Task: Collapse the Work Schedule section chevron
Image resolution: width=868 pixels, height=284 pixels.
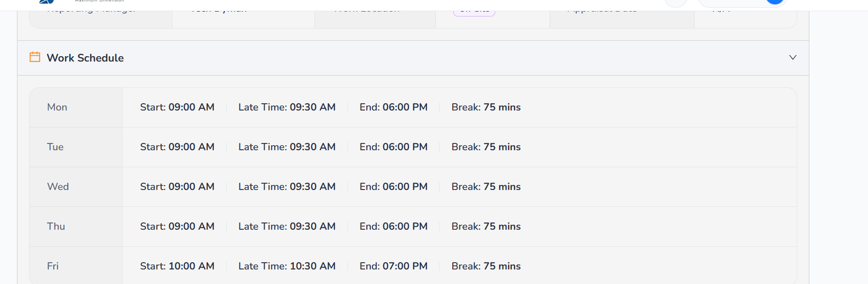Action: click(x=793, y=57)
